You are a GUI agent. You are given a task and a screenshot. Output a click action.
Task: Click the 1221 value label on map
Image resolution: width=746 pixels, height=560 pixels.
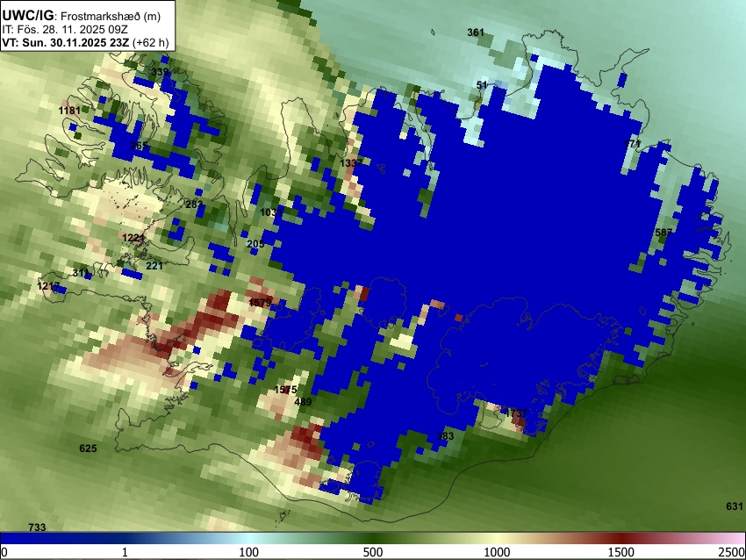click(x=133, y=238)
